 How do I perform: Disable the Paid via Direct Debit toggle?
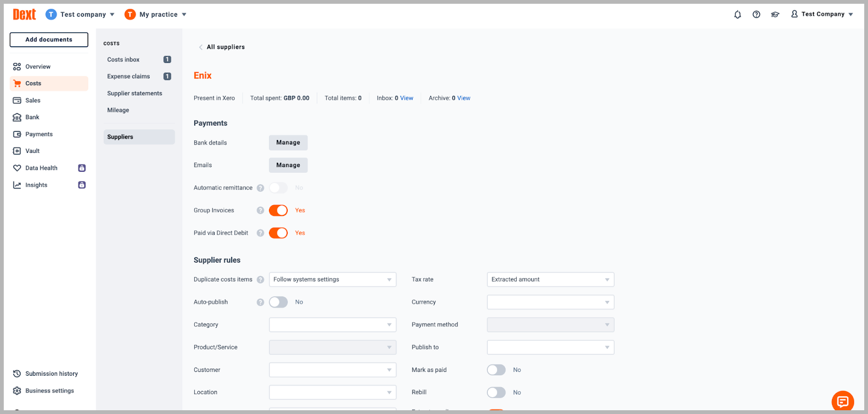click(x=279, y=233)
